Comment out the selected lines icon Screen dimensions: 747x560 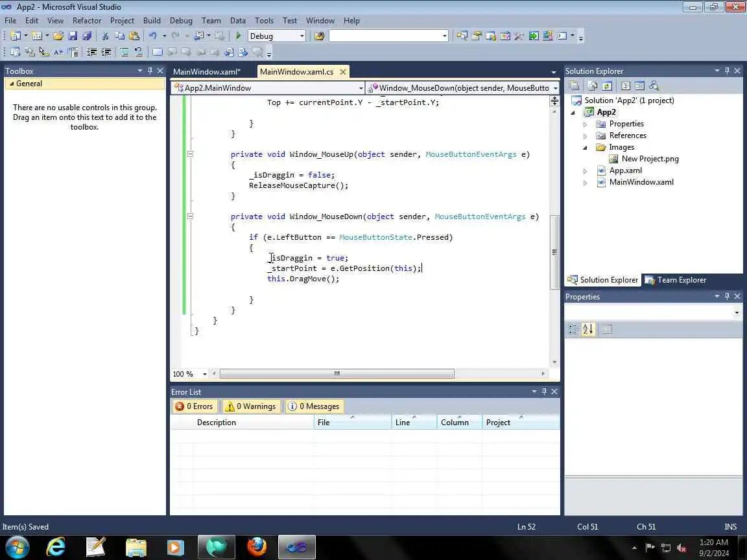[124, 52]
